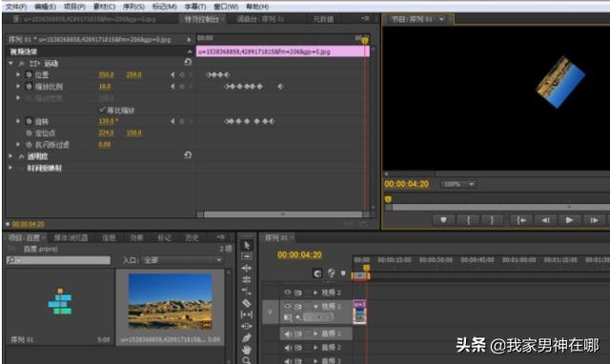Click the Play button in Program monitor
The height and width of the screenshot is (364, 610).
569,220
